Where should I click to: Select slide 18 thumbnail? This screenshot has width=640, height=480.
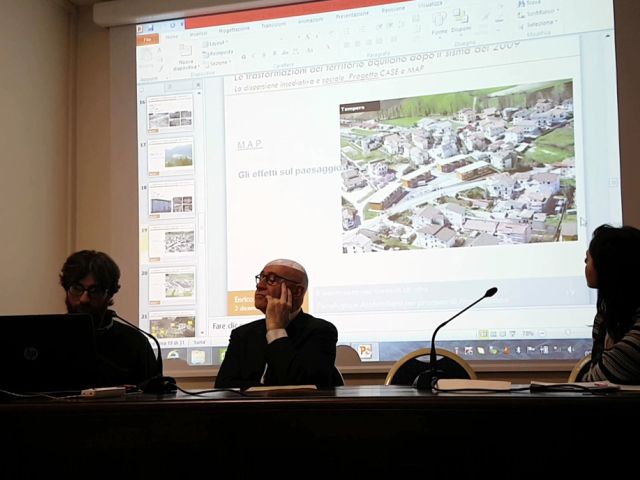[171, 200]
